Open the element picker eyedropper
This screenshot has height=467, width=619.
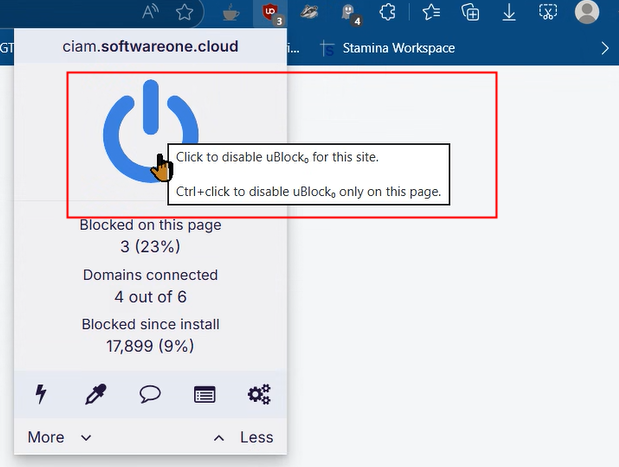[95, 394]
